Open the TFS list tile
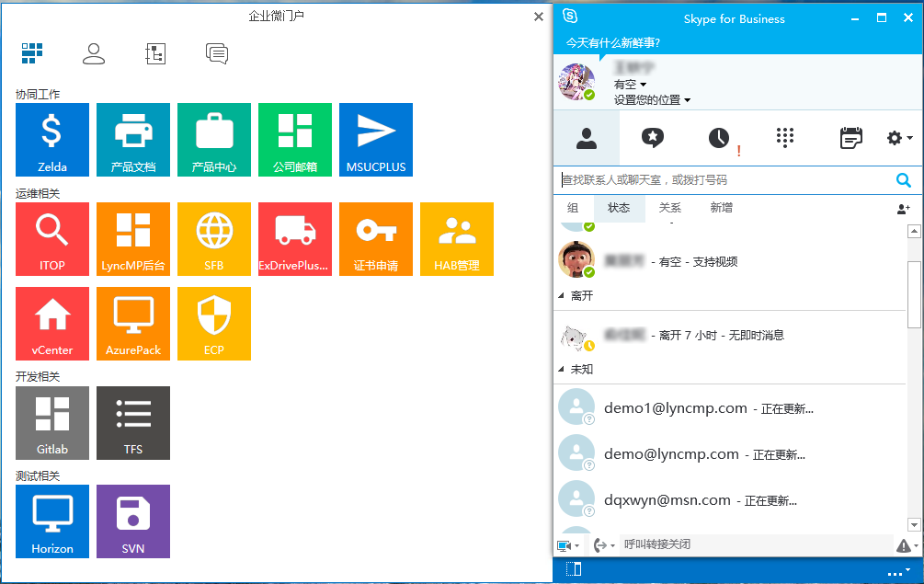Image resolution: width=924 pixels, height=584 pixels. point(133,423)
